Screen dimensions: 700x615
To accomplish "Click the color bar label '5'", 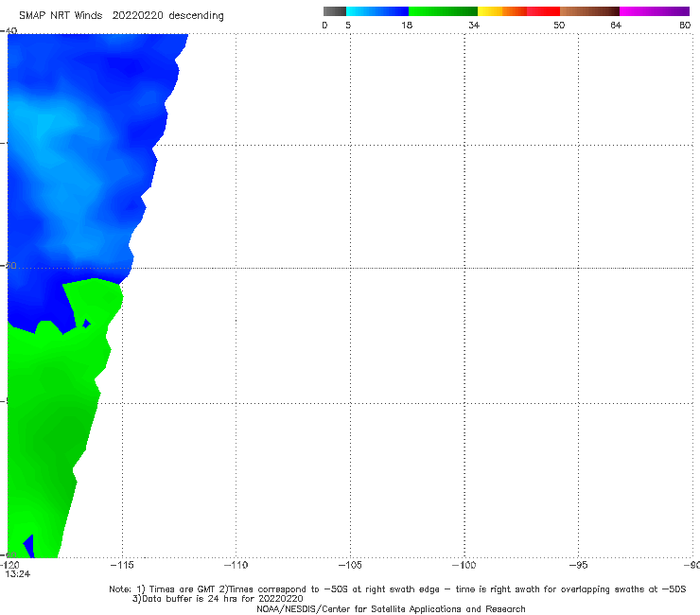I will point(348,25).
